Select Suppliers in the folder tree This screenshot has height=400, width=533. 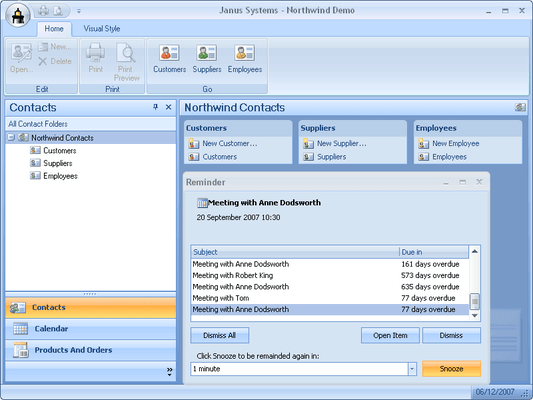[x=58, y=163]
